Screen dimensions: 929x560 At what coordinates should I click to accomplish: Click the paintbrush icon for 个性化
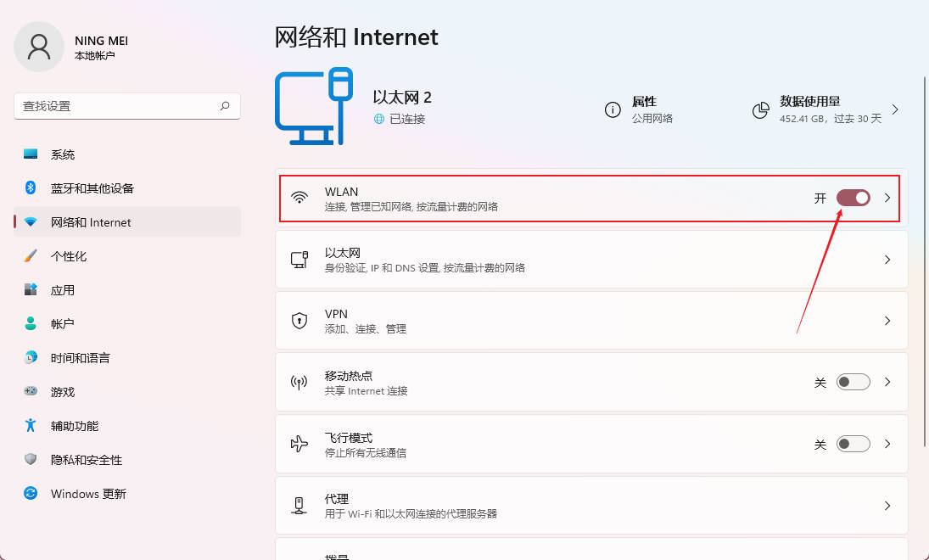click(31, 256)
